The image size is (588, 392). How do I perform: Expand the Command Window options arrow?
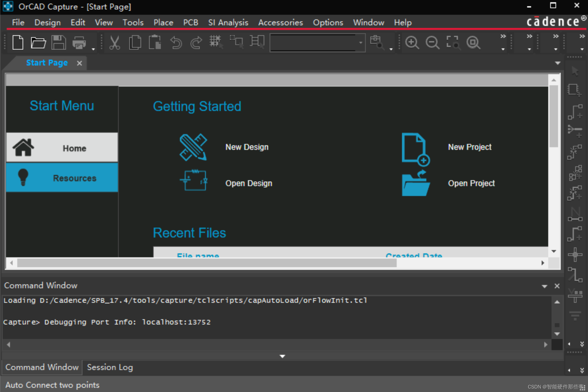[544, 286]
